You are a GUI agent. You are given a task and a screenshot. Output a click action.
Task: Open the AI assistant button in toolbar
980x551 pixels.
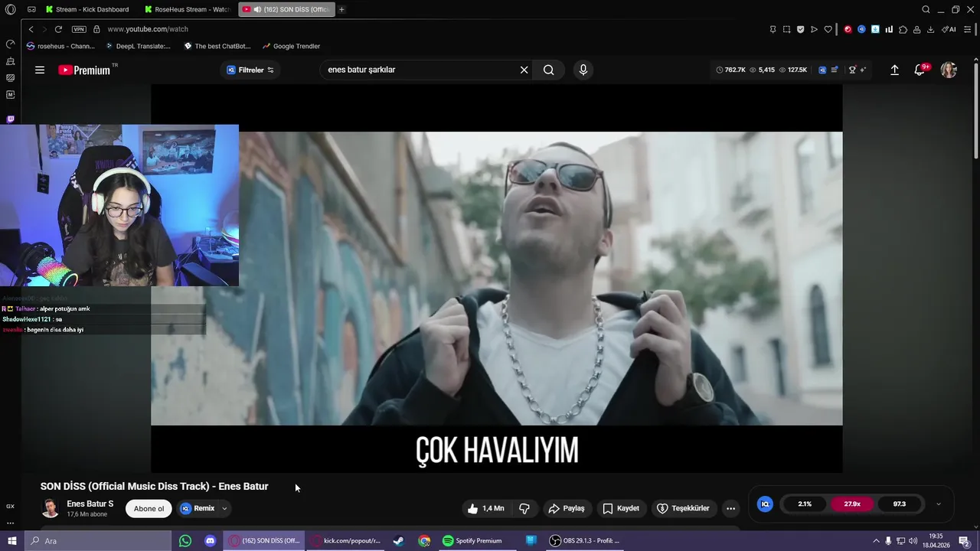(949, 29)
